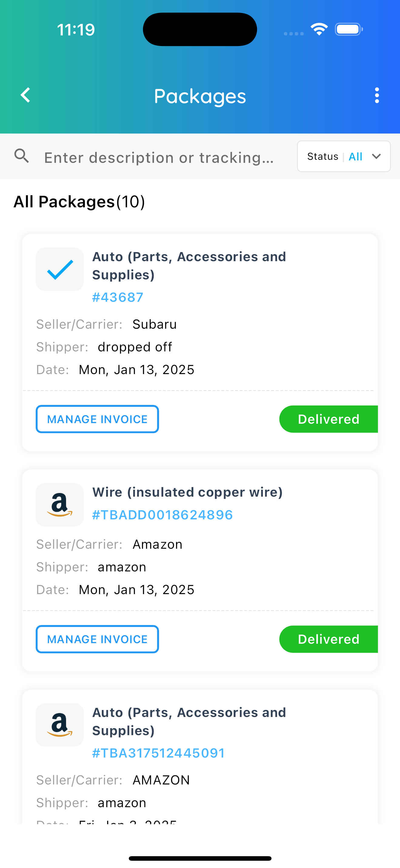Tap the Amazon logo on Wire package
This screenshot has height=868, width=400.
[60, 505]
